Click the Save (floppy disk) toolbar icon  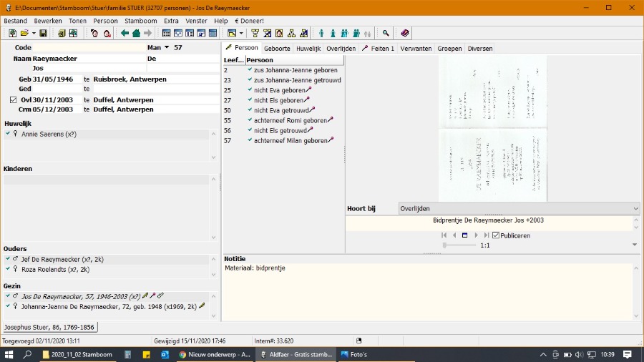43,34
